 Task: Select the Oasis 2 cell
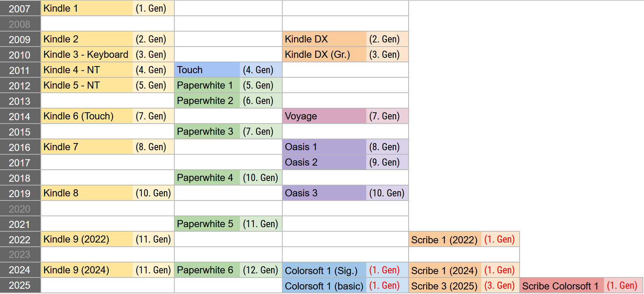[x=324, y=162]
